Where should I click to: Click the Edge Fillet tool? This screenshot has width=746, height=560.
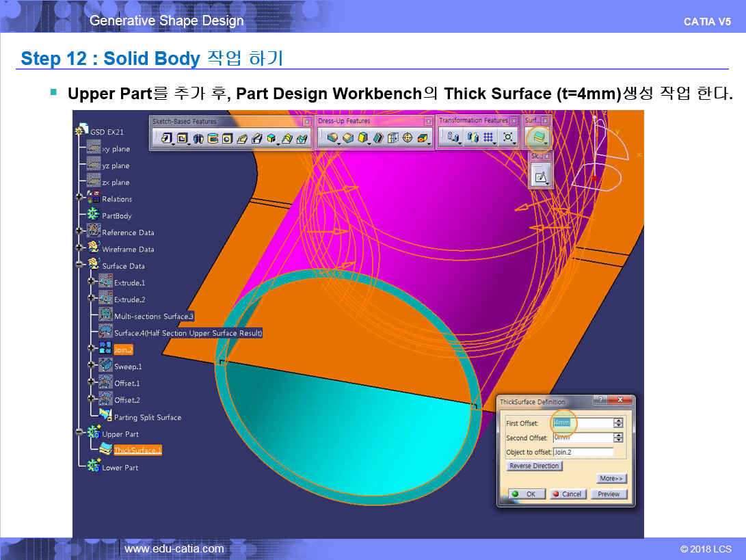click(333, 139)
